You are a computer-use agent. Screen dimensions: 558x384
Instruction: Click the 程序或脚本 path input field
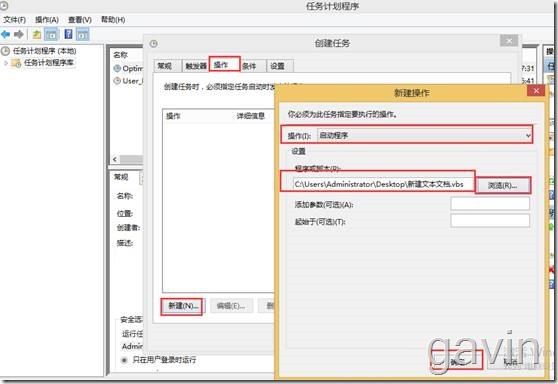[x=384, y=184]
